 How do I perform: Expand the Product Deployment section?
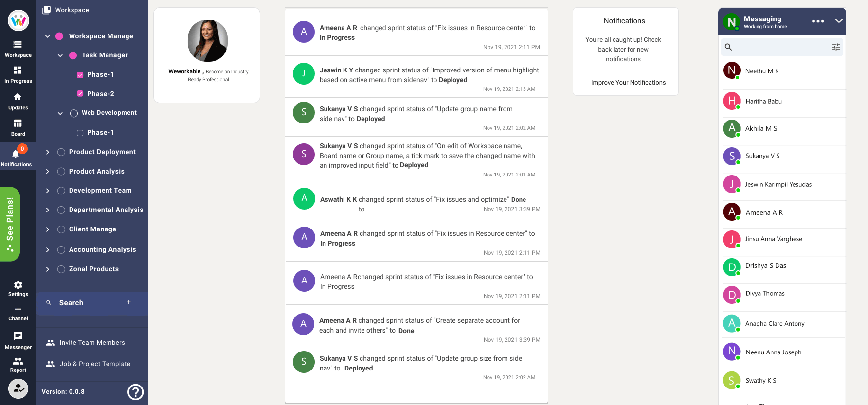coord(47,152)
